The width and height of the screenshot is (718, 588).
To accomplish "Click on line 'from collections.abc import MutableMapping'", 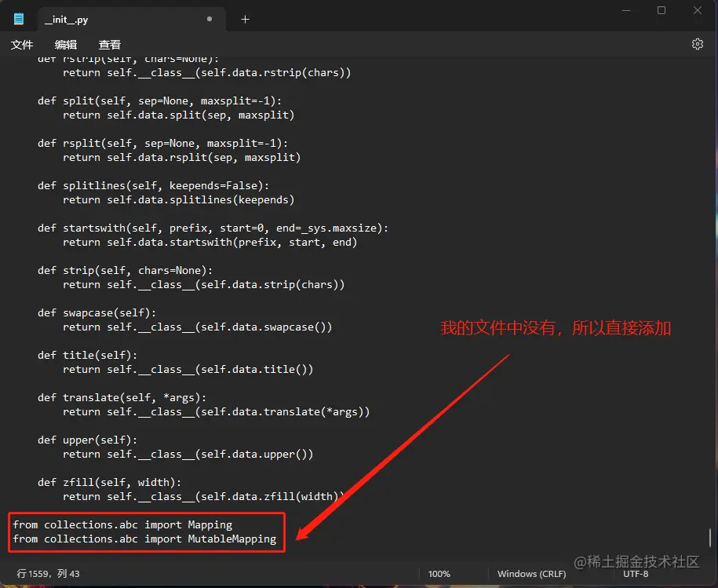I will point(144,539).
